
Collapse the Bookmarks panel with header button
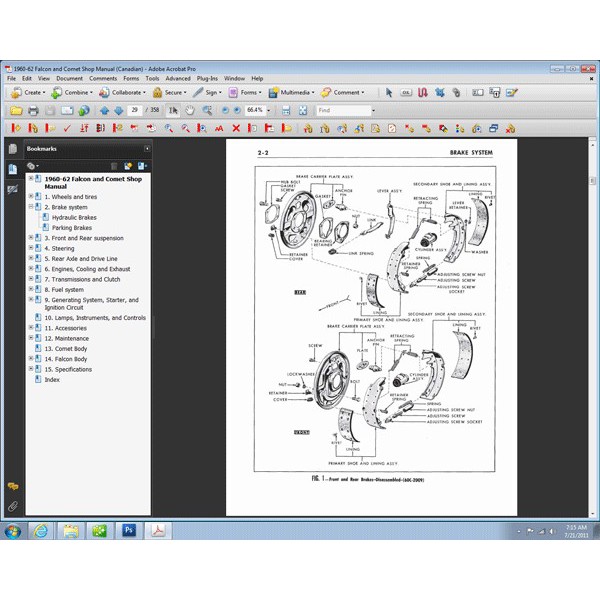(x=147, y=148)
